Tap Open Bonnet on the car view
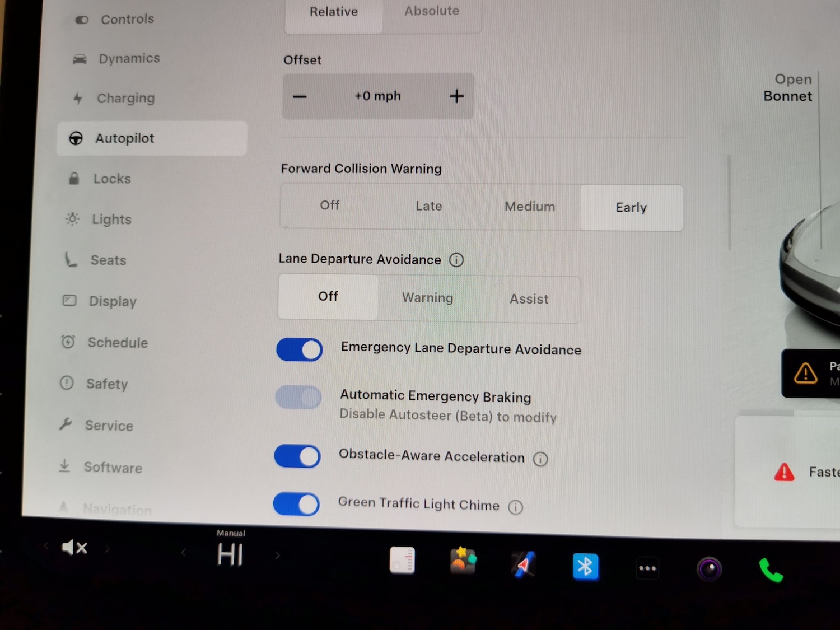The width and height of the screenshot is (840, 630). pyautogui.click(x=787, y=88)
